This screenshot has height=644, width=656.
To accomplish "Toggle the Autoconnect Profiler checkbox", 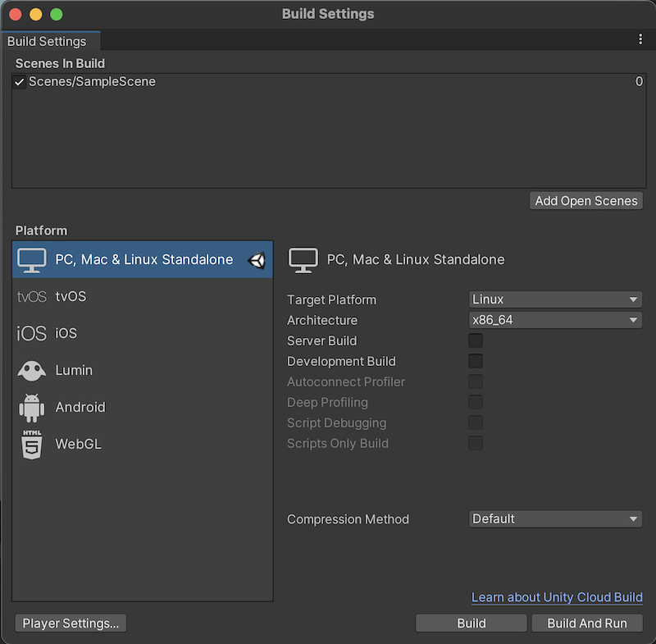I will point(476,381).
